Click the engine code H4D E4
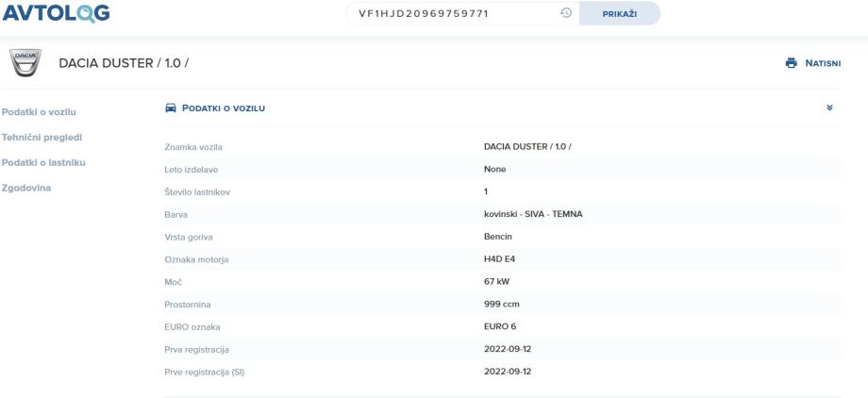This screenshot has height=398, width=868. click(x=499, y=259)
